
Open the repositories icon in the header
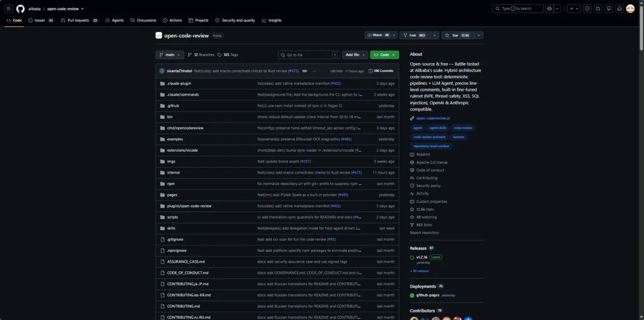click(x=609, y=8)
